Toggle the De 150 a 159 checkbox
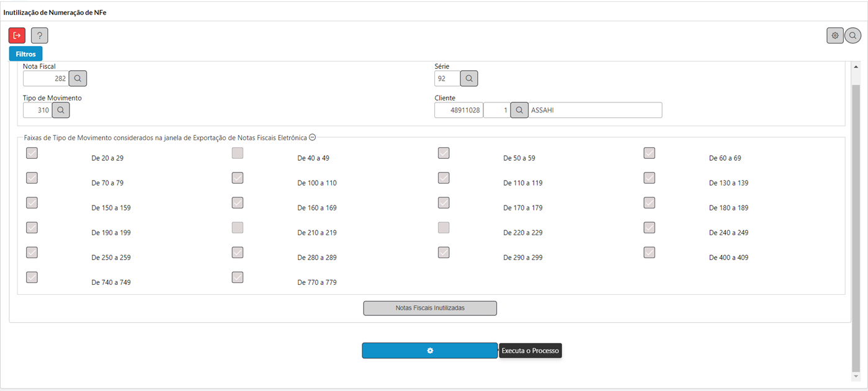The height and width of the screenshot is (391, 868). click(x=32, y=202)
